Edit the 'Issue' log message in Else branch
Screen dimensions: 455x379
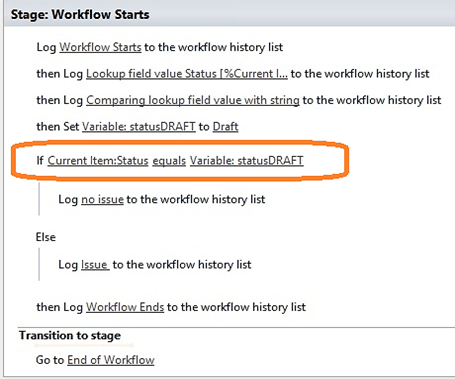tap(95, 264)
